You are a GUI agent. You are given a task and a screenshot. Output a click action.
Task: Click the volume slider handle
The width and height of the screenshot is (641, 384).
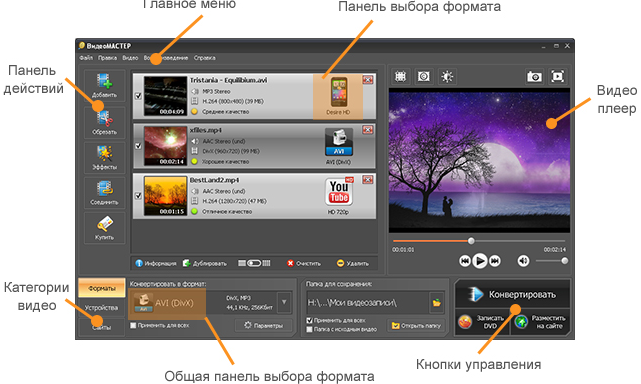pos(565,260)
